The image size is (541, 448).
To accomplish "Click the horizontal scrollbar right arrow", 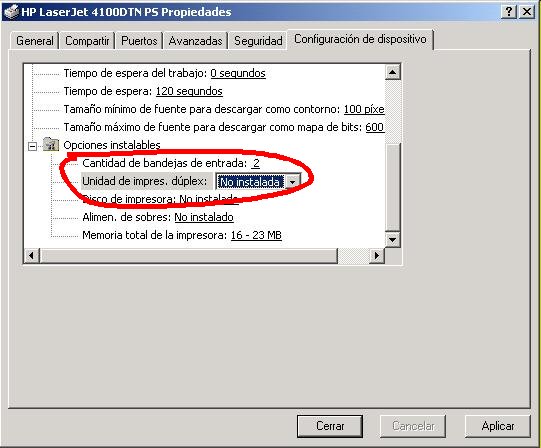I will coord(377,255).
